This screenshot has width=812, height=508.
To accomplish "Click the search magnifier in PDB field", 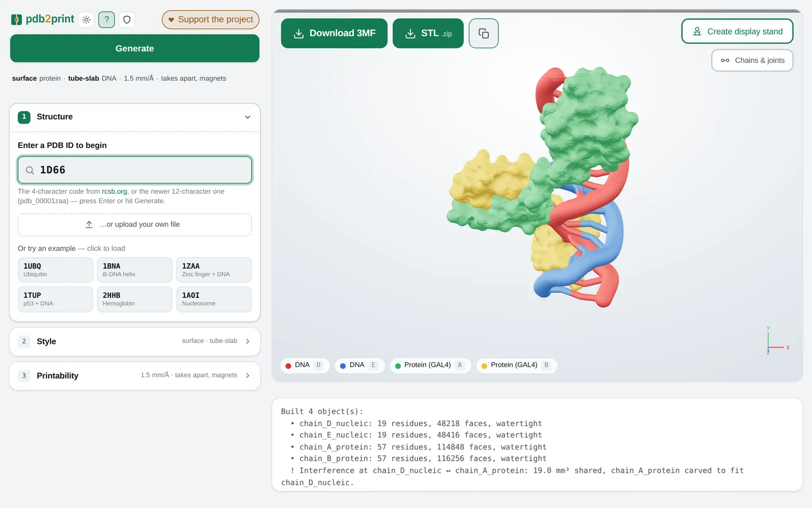I will point(30,170).
